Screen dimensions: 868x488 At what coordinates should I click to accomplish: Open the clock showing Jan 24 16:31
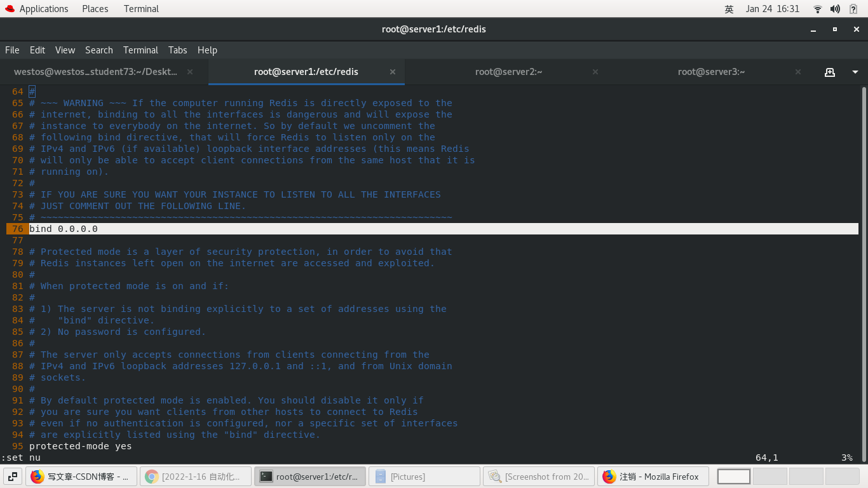pos(773,9)
